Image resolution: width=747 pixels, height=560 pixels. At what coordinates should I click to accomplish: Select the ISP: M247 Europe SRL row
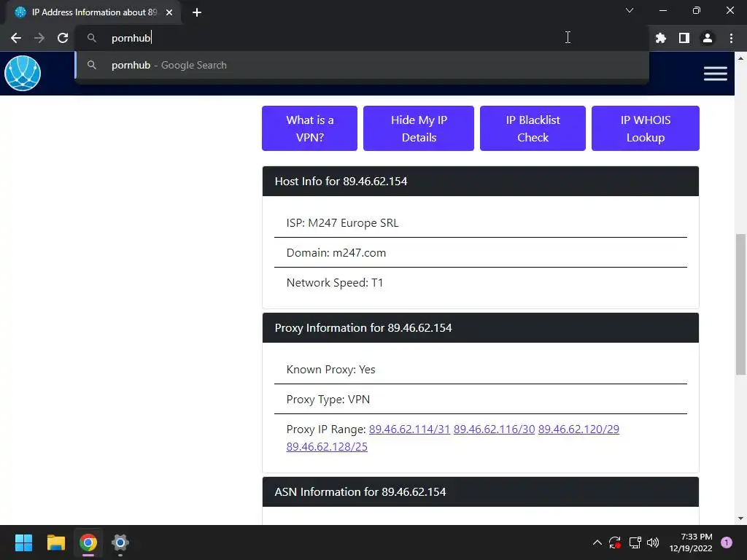(x=481, y=223)
